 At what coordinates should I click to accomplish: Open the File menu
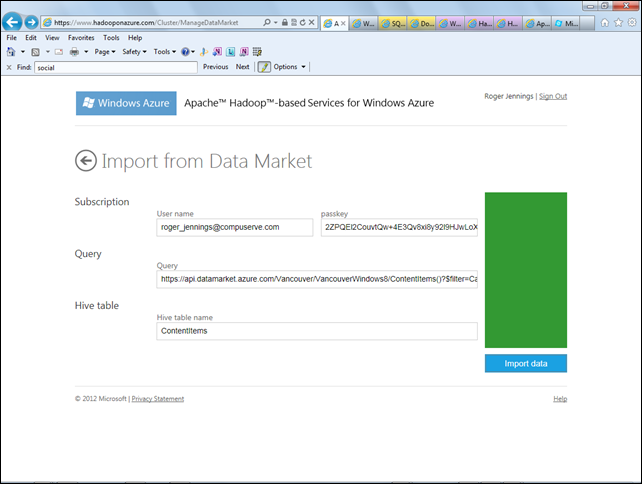pos(11,38)
